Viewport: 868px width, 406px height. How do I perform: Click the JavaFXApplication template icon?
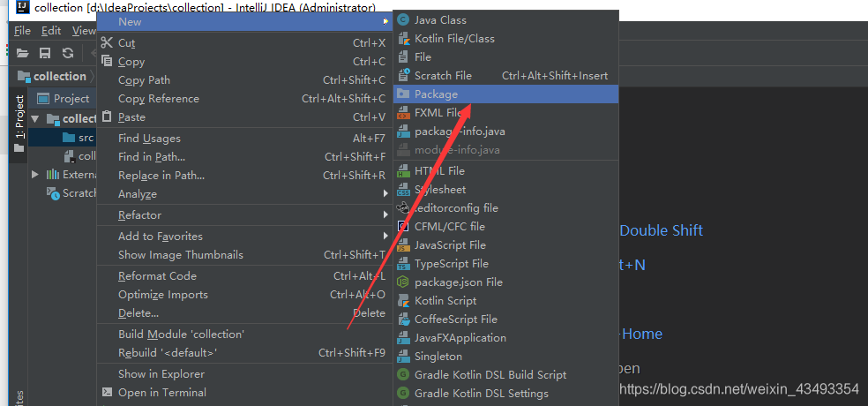point(403,338)
